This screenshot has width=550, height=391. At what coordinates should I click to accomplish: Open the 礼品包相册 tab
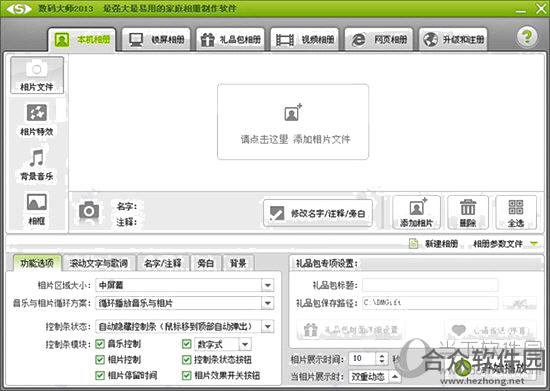[230, 40]
